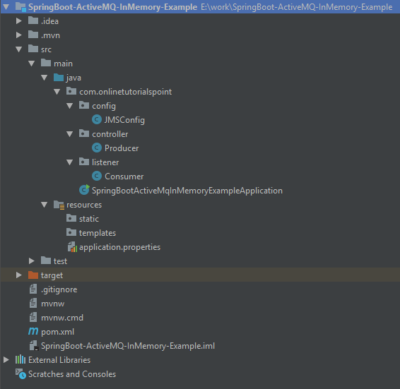Collapse the com.onlinetutorialspoint package arrow

point(57,92)
